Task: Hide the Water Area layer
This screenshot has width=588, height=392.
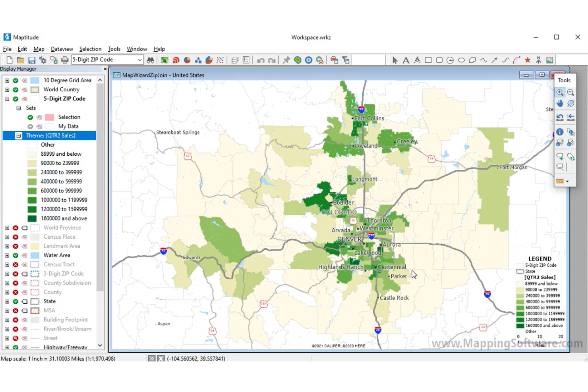Action: click(x=15, y=255)
